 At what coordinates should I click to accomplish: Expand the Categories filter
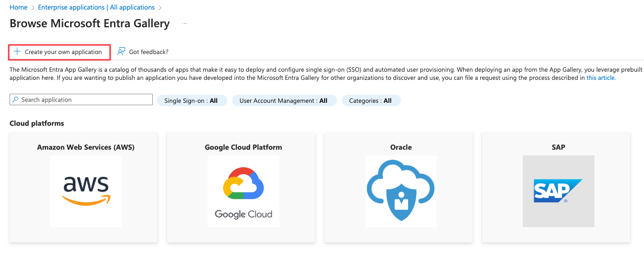(x=370, y=101)
